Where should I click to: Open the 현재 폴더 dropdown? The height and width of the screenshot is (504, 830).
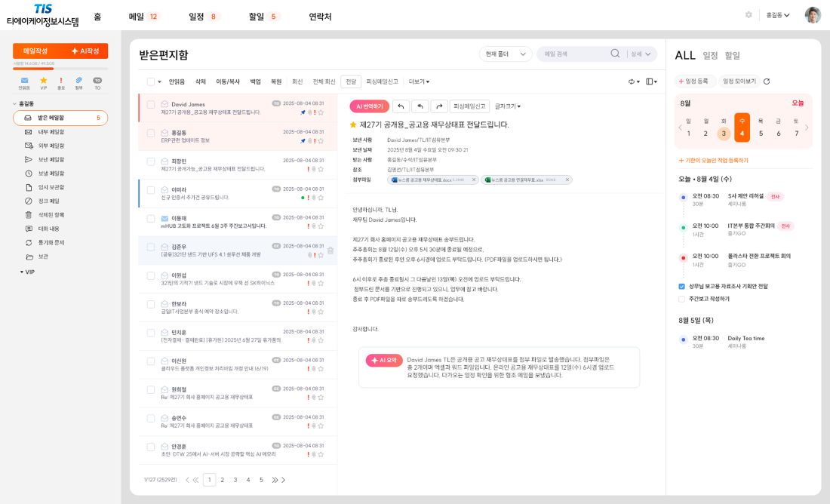pyautogui.click(x=506, y=54)
